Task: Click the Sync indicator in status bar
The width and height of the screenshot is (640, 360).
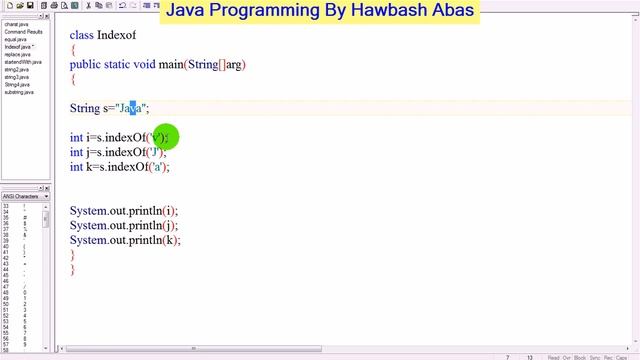Action: pyautogui.click(x=595, y=357)
